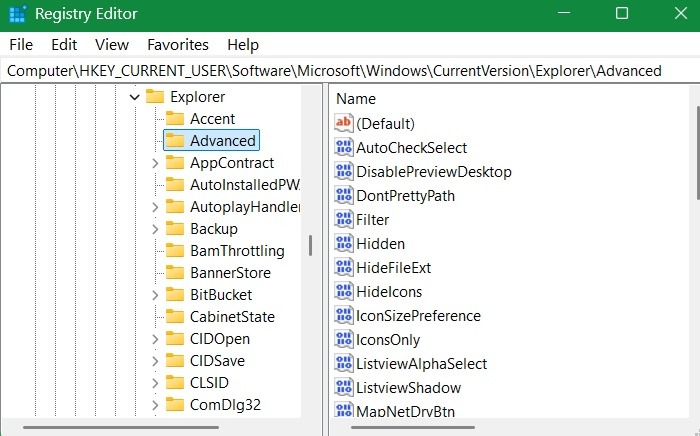Click the Explorer key folder icon
This screenshot has height=436, width=700.
[155, 96]
